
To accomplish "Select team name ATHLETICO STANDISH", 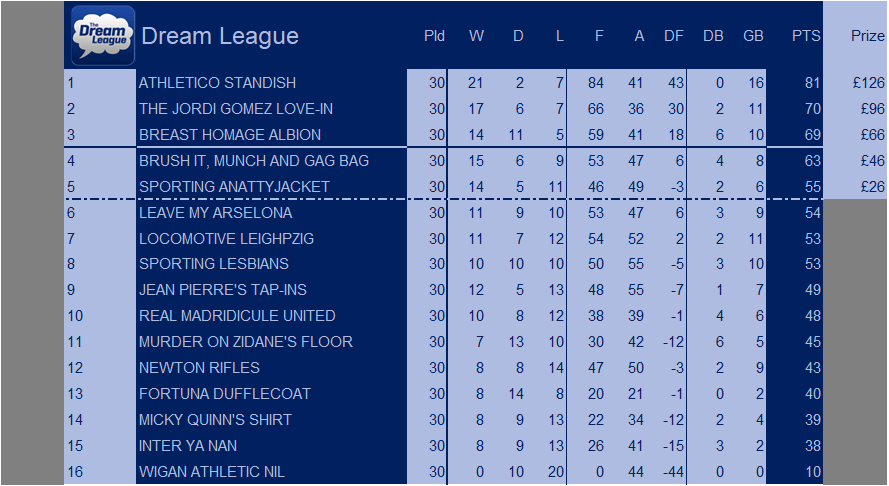I will (x=217, y=83).
